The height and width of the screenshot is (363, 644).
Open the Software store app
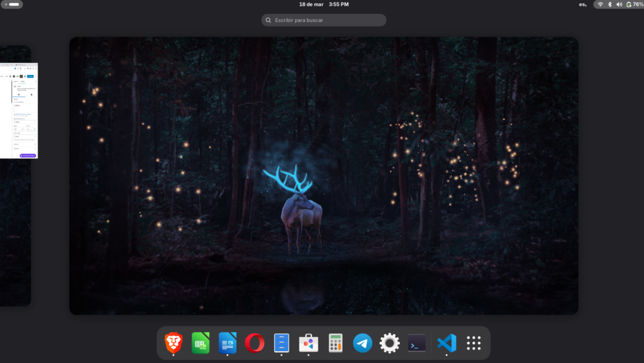(308, 343)
